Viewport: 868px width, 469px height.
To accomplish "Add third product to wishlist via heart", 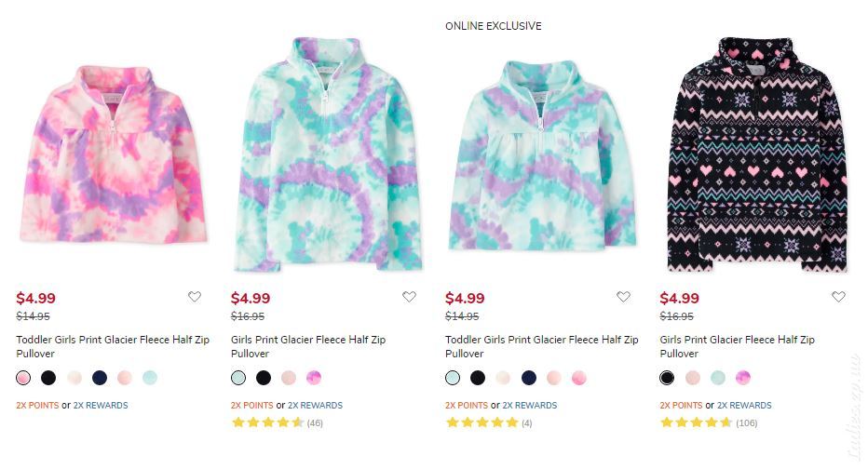I will click(x=623, y=297).
